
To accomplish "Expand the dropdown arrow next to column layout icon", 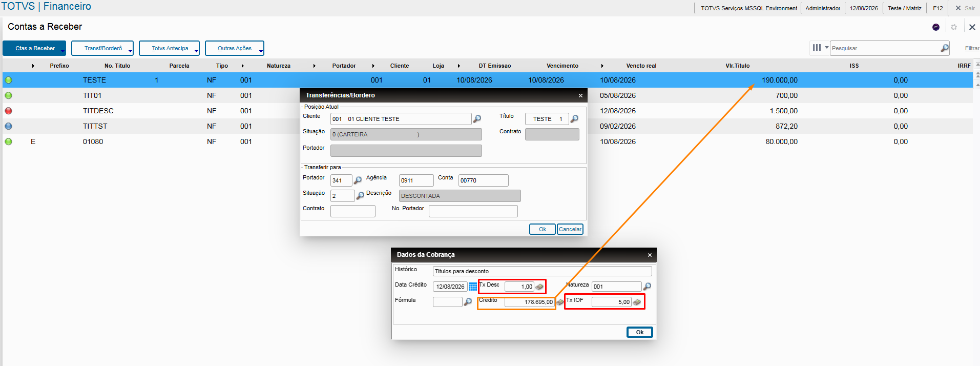I will click(x=826, y=47).
